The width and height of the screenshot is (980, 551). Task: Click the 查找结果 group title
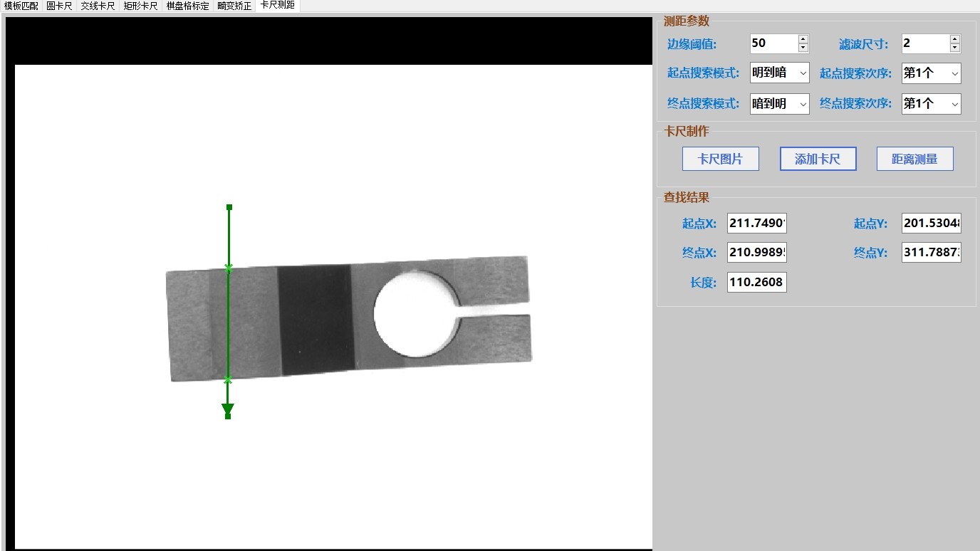click(687, 198)
